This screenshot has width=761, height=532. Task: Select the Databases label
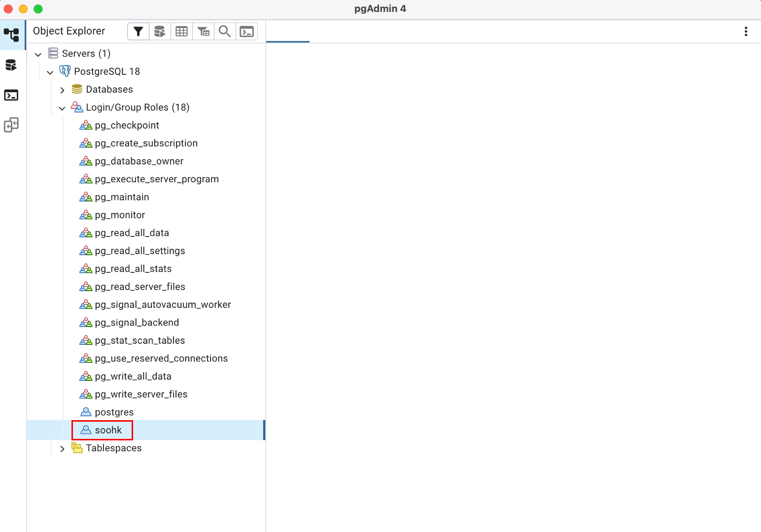click(x=109, y=89)
